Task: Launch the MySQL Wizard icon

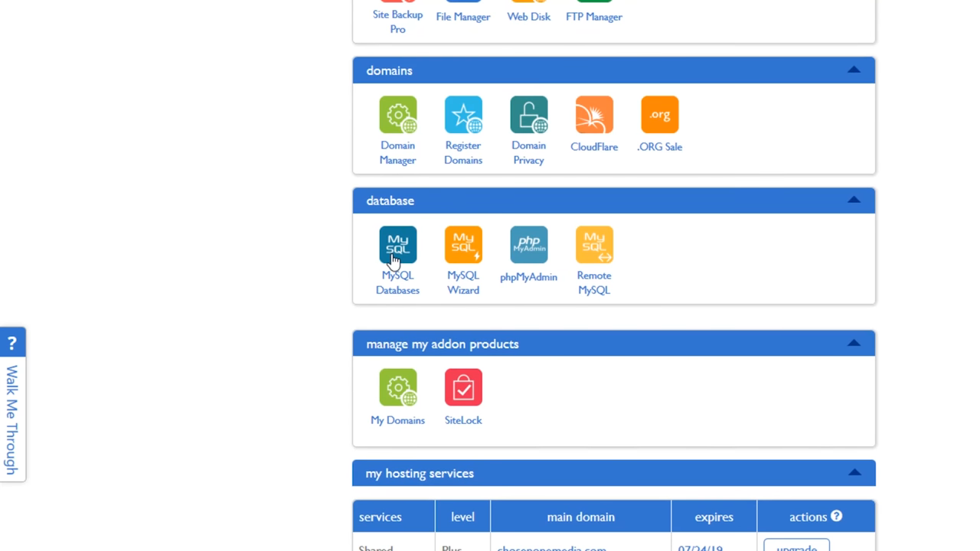Action: (463, 245)
